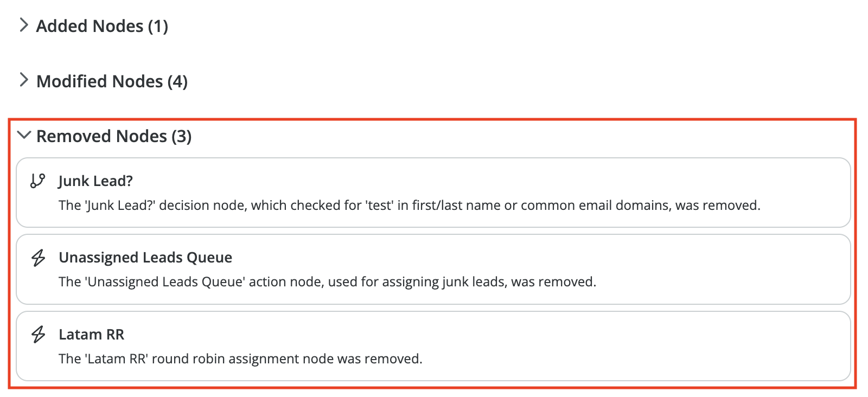The image size is (868, 397).
Task: Click the Junk Lead? decision node description
Action: coord(409,206)
